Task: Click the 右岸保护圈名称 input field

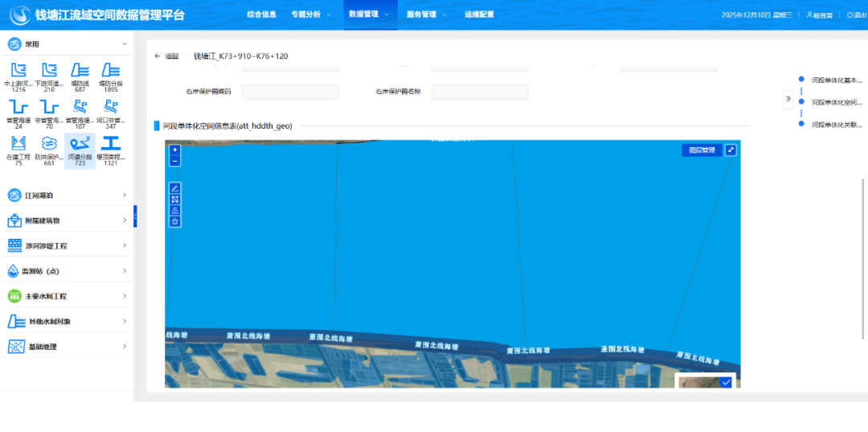Action: [x=479, y=92]
